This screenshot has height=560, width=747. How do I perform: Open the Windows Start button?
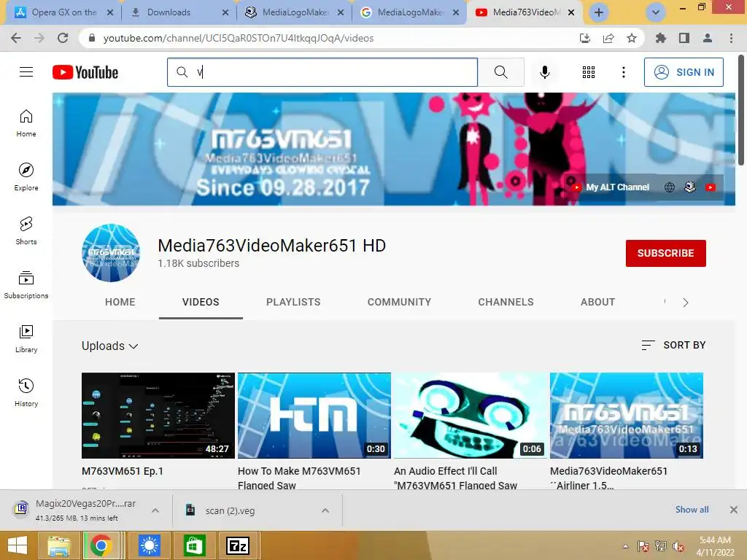click(x=18, y=545)
